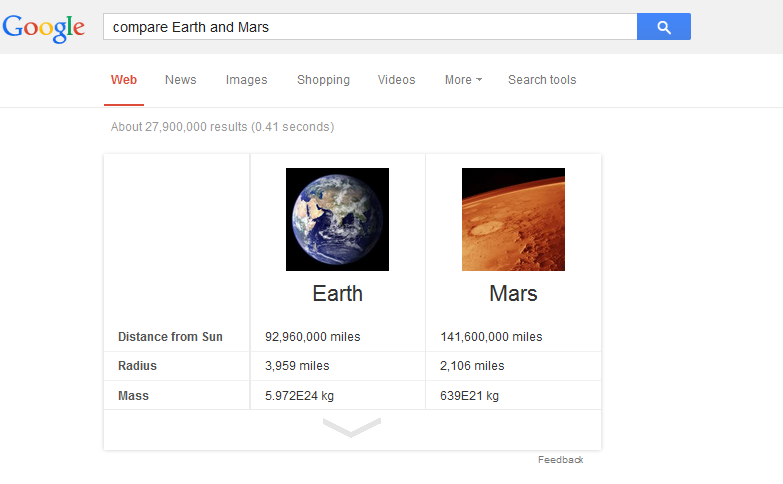Open the Mars title link
This screenshot has width=783, height=484.
tap(513, 293)
